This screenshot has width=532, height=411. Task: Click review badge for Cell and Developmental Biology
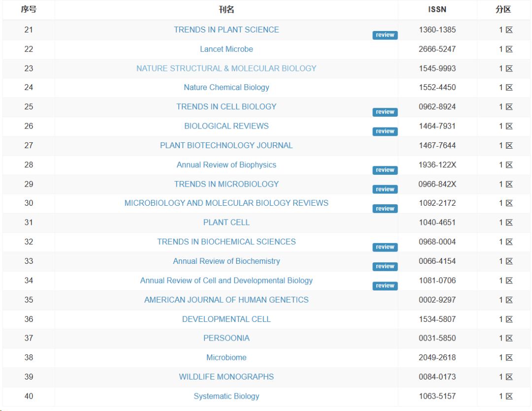point(385,285)
